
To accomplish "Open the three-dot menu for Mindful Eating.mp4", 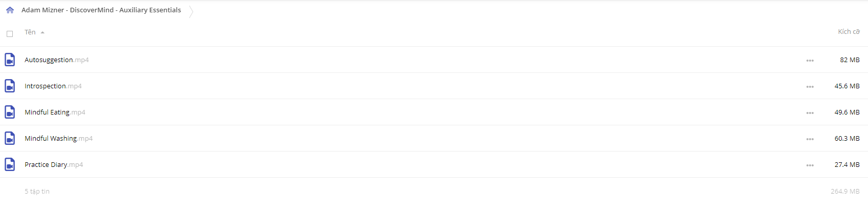I will (810, 113).
